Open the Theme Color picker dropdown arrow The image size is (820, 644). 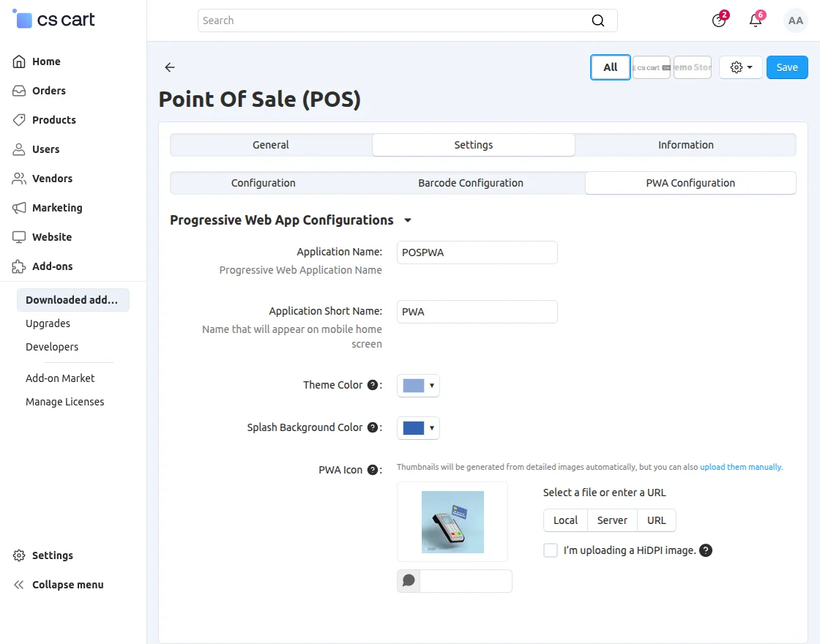coord(432,385)
